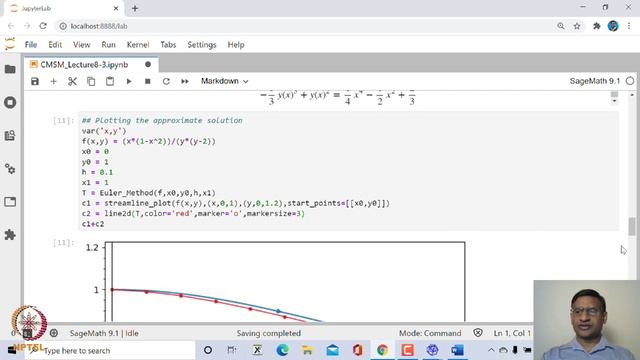Open the Settings menu
This screenshot has width=640, height=360.
(x=202, y=45)
